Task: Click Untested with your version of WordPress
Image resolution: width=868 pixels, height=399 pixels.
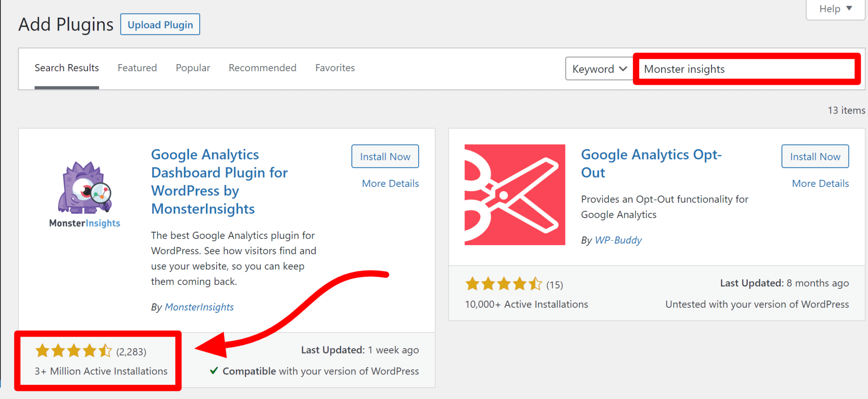Action: (x=757, y=304)
